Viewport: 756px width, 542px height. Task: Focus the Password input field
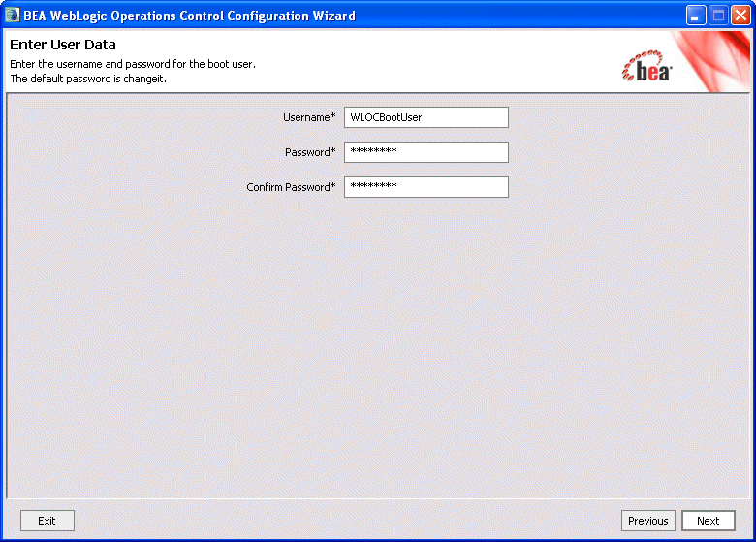click(x=426, y=152)
